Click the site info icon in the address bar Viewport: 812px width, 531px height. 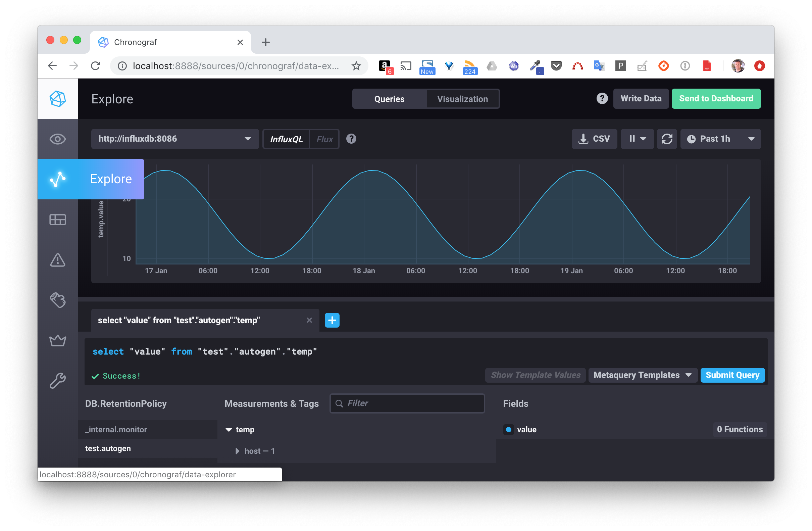coord(122,66)
